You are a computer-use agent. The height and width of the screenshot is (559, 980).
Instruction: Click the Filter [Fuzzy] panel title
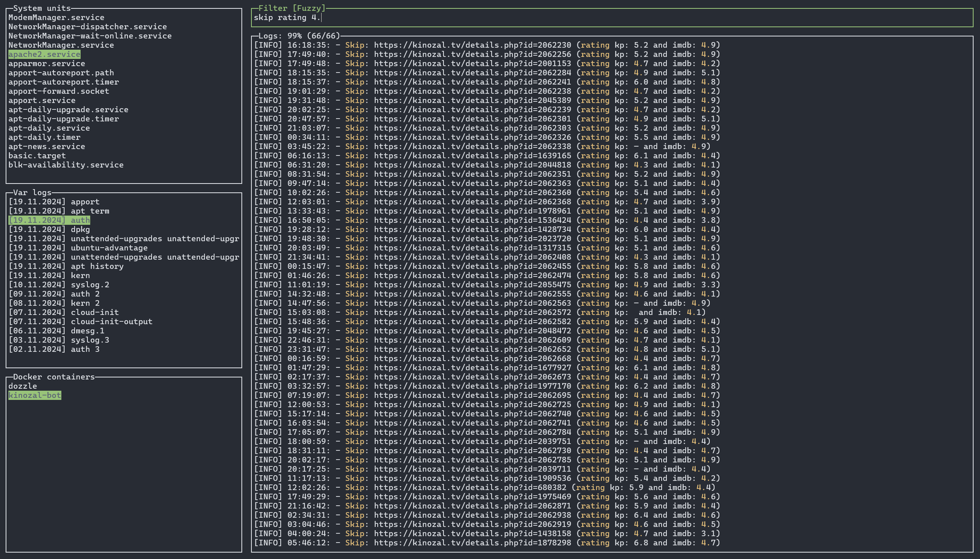pyautogui.click(x=292, y=8)
